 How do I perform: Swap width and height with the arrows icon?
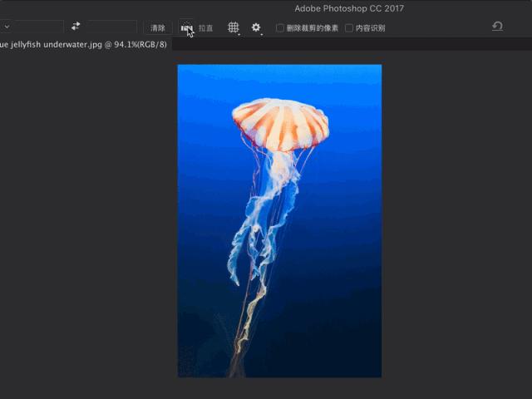click(x=76, y=26)
